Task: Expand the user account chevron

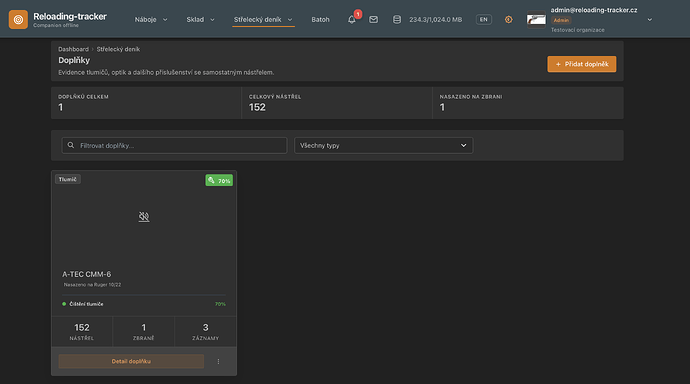Action: coord(650,19)
